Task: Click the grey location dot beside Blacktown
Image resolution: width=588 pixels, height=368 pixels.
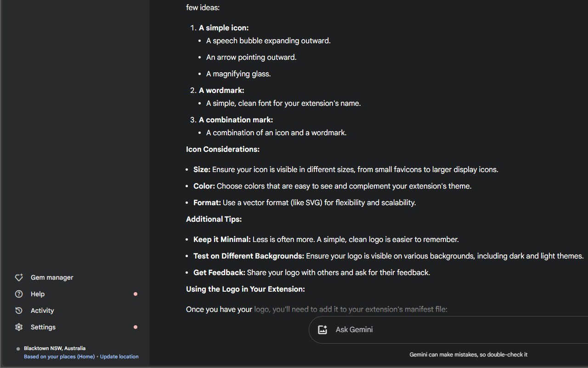Action: 18,349
